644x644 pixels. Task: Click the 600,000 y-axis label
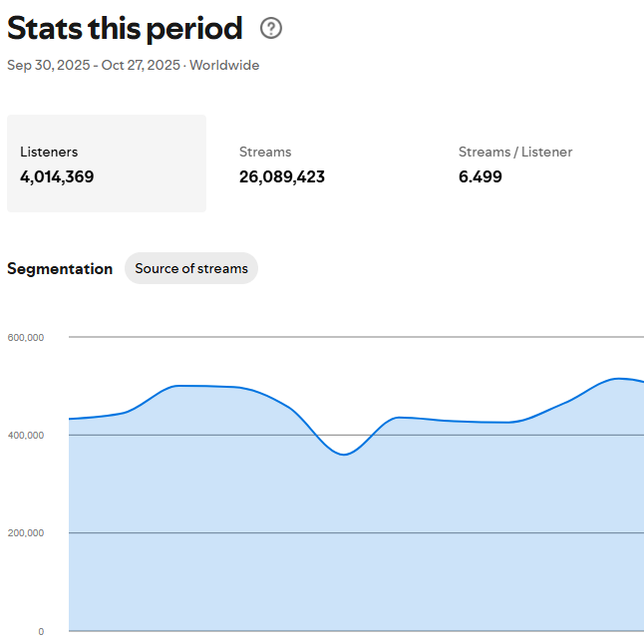[26, 338]
